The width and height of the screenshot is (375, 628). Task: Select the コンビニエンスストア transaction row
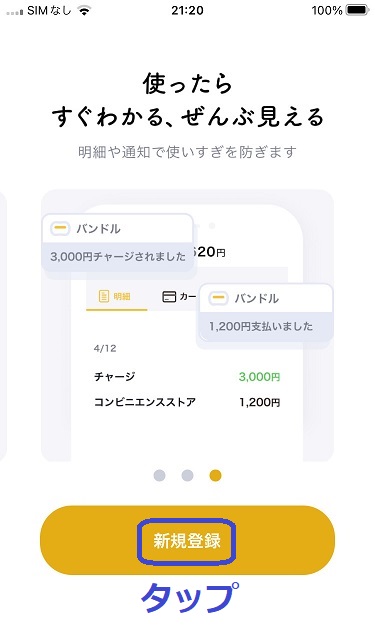(187, 402)
